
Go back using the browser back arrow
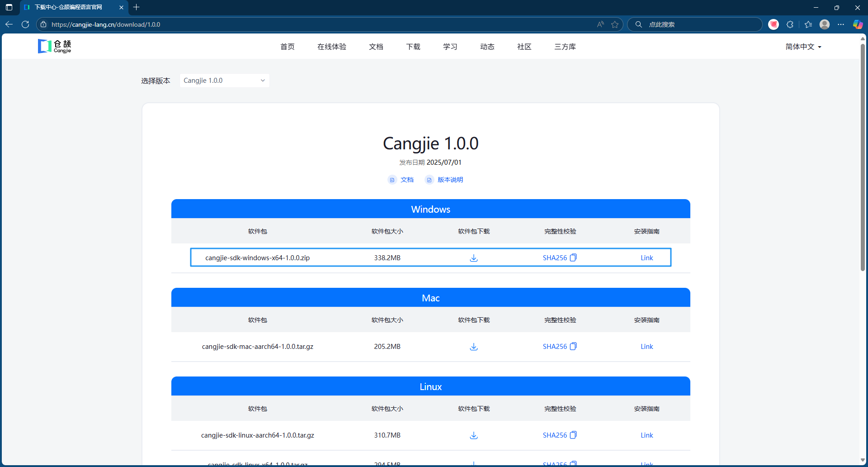tap(9, 24)
